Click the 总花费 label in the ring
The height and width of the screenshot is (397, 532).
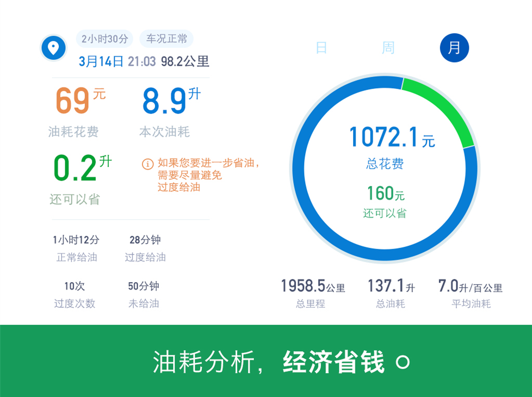tap(385, 164)
